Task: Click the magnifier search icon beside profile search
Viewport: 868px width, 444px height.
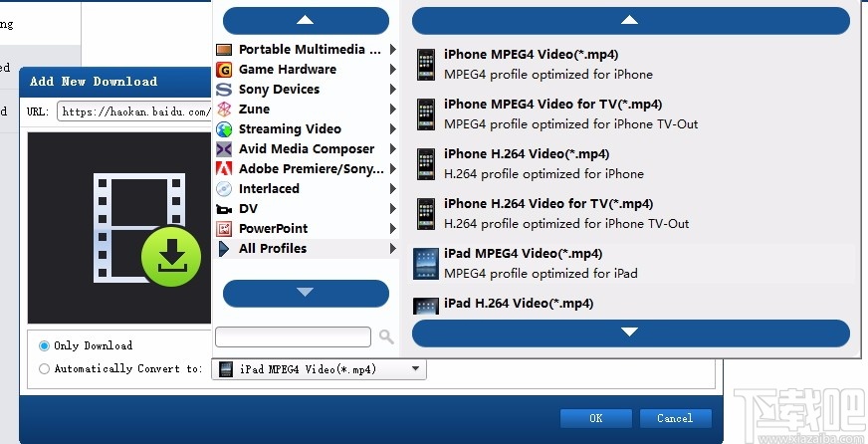Action: (x=386, y=336)
